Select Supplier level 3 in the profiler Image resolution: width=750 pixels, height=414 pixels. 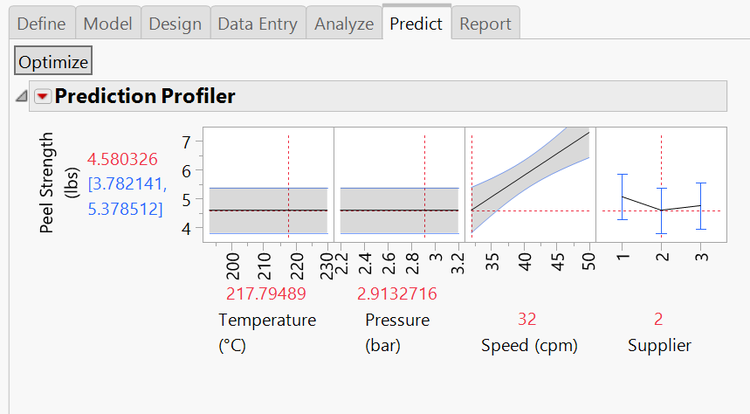tap(701, 206)
